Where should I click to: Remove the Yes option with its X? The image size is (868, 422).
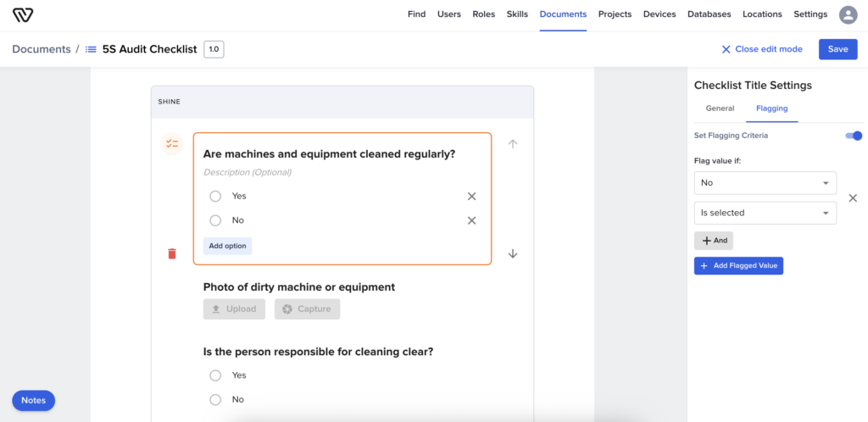471,196
